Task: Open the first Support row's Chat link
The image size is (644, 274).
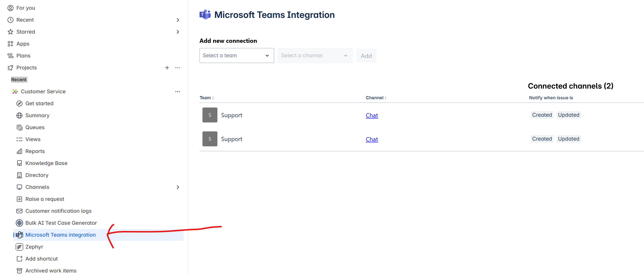Action: tap(372, 115)
